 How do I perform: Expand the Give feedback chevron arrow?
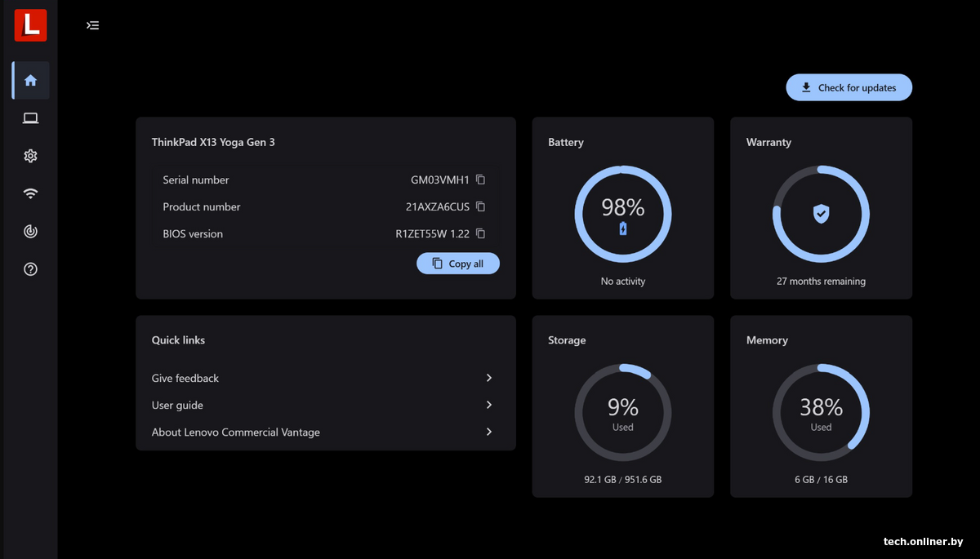[x=489, y=378]
